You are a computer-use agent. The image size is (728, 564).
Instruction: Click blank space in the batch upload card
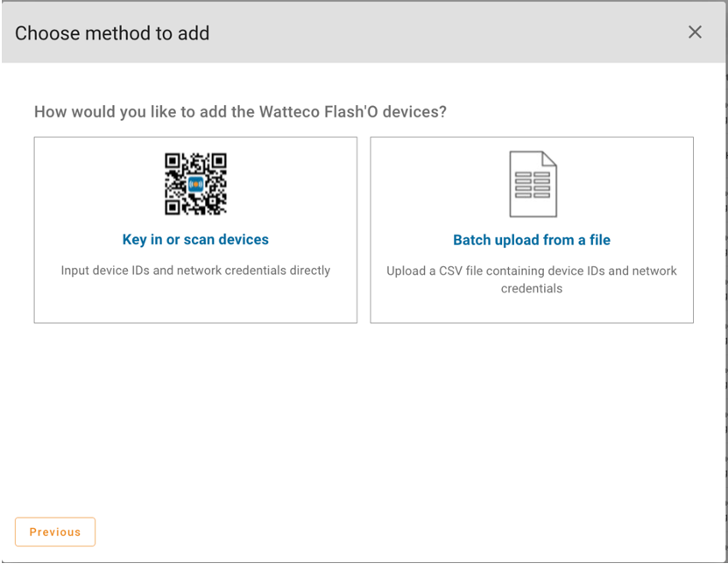click(x=532, y=310)
